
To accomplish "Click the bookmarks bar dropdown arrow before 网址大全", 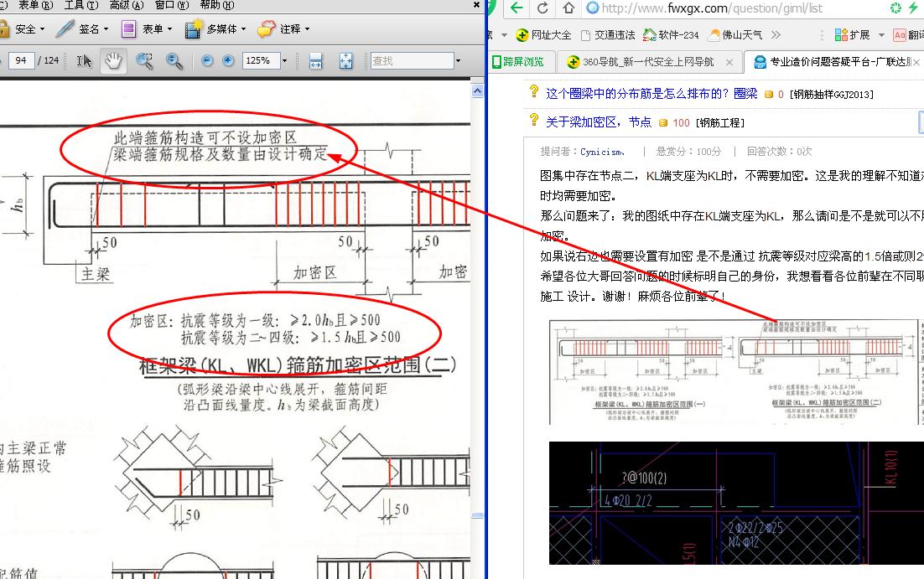I will coord(504,34).
